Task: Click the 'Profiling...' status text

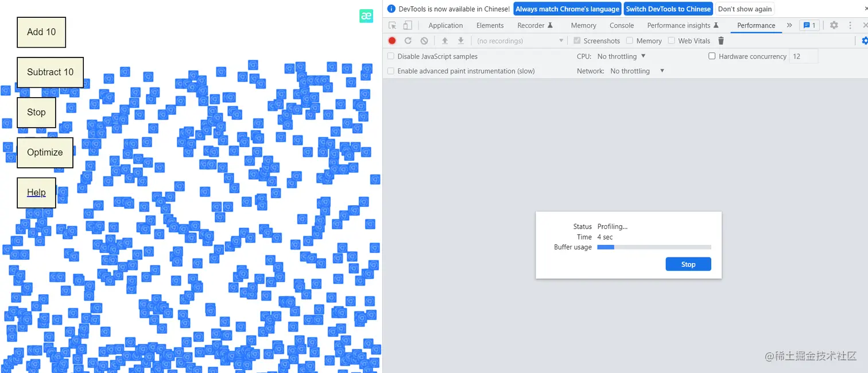Action: [613, 226]
